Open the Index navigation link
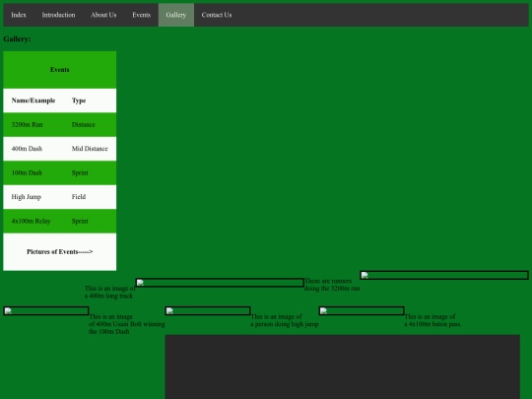This screenshot has width=532, height=399. coord(19,15)
